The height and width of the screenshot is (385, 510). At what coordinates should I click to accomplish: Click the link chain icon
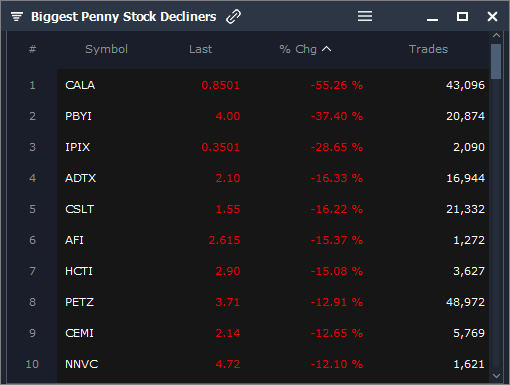[x=233, y=16]
